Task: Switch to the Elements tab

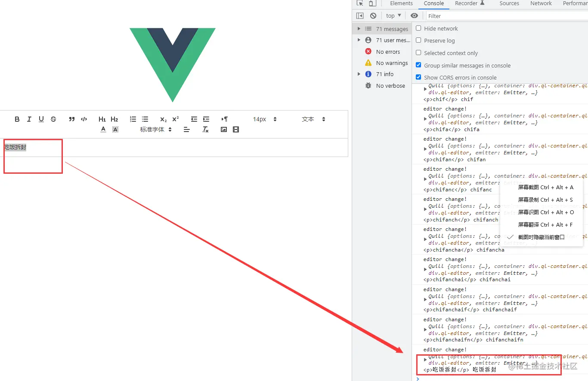Action: point(401,3)
